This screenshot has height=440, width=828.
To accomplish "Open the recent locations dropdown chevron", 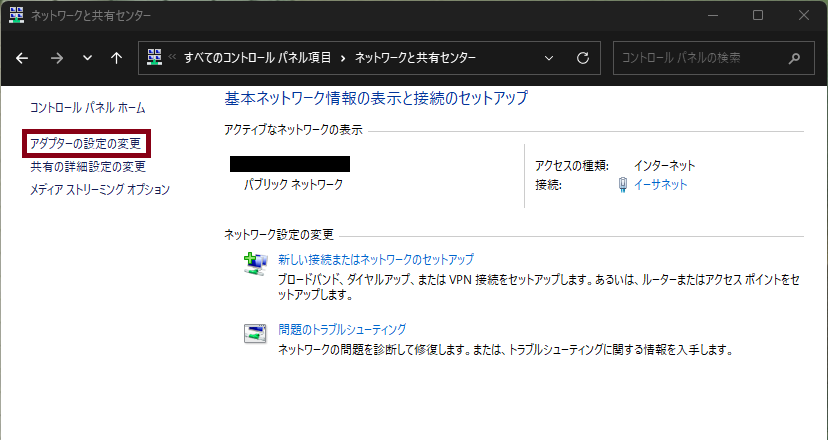I will (x=87, y=58).
